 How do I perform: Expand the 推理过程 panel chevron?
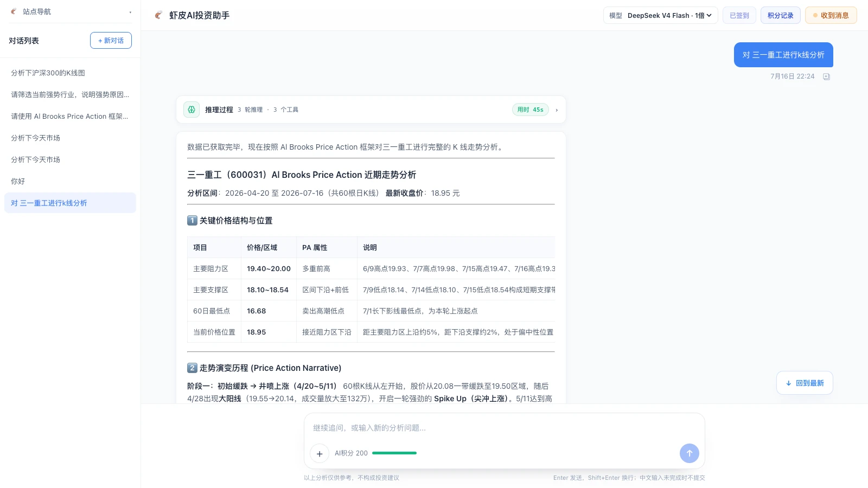click(x=557, y=110)
